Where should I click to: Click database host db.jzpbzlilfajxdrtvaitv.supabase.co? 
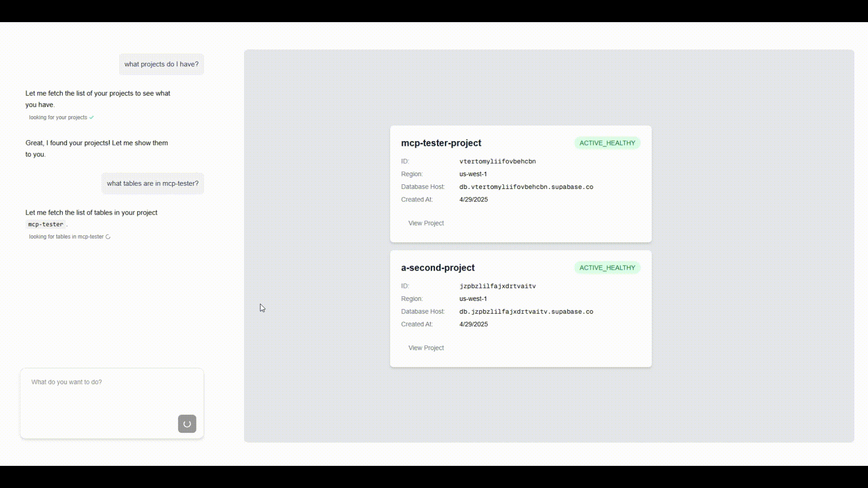pos(526,312)
